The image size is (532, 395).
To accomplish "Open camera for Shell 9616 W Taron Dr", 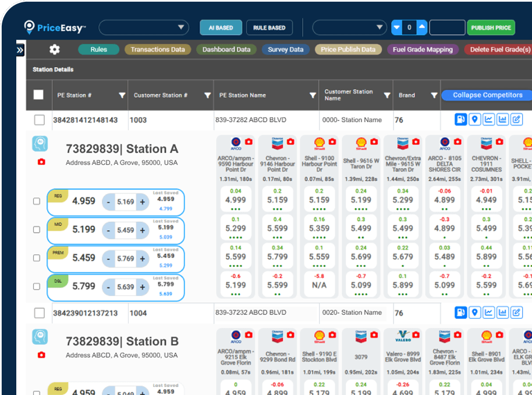I will [374, 142].
